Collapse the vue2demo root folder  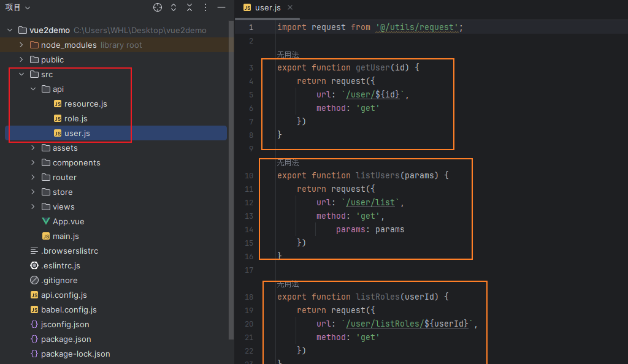10,31
